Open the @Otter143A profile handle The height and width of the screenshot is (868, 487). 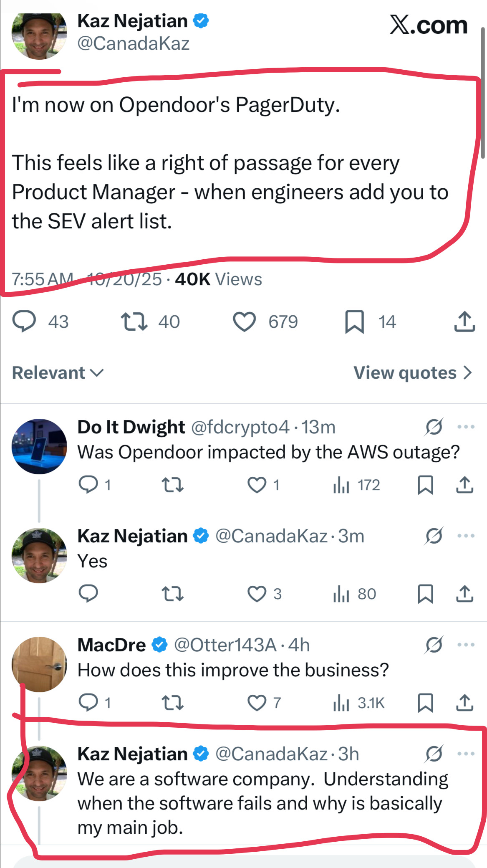tap(225, 645)
